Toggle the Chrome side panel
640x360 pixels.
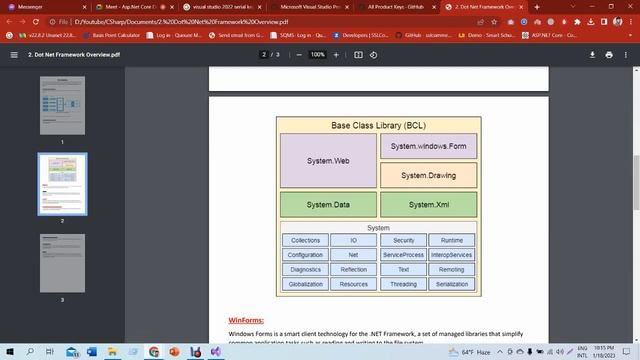(604, 22)
